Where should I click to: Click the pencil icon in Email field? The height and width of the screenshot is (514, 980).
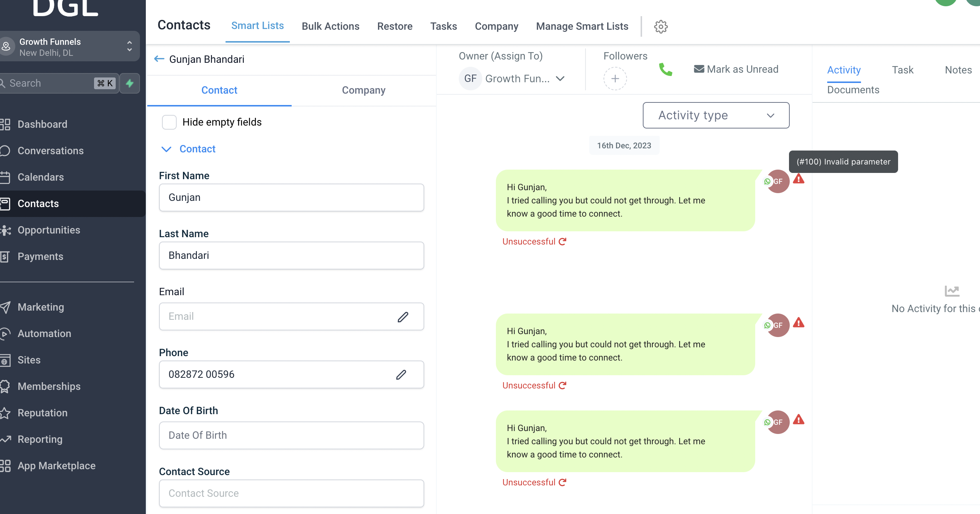click(403, 317)
